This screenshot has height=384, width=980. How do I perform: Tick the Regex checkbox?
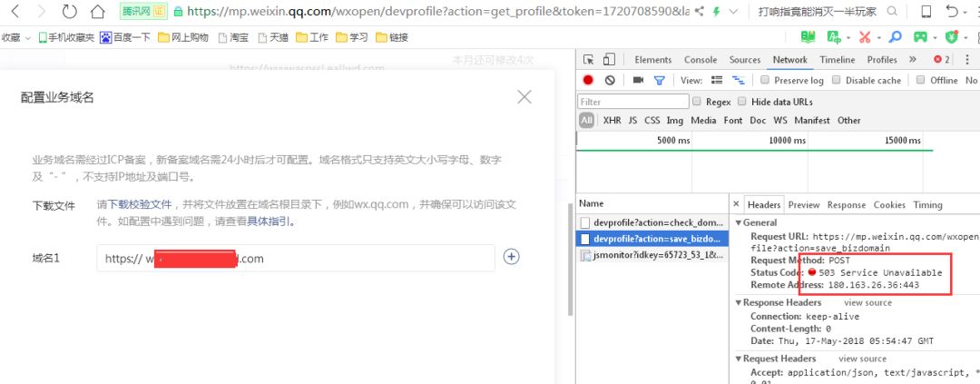pyautogui.click(x=696, y=101)
